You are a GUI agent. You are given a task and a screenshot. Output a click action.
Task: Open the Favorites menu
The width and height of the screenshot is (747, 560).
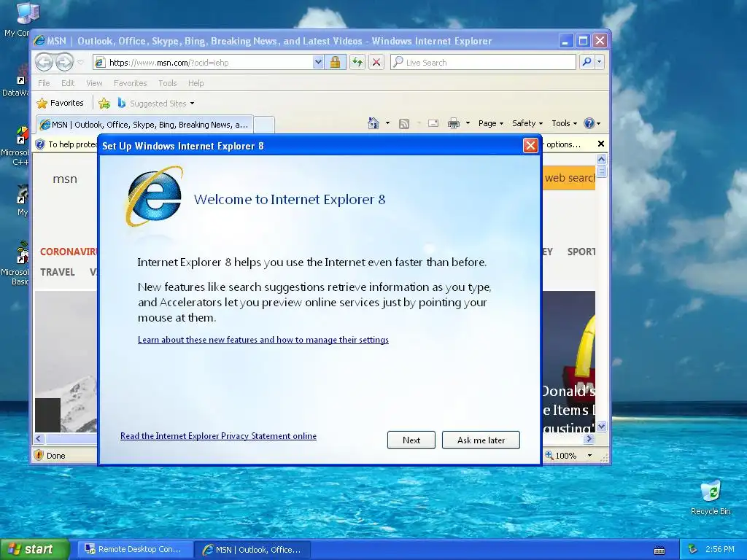pos(130,83)
